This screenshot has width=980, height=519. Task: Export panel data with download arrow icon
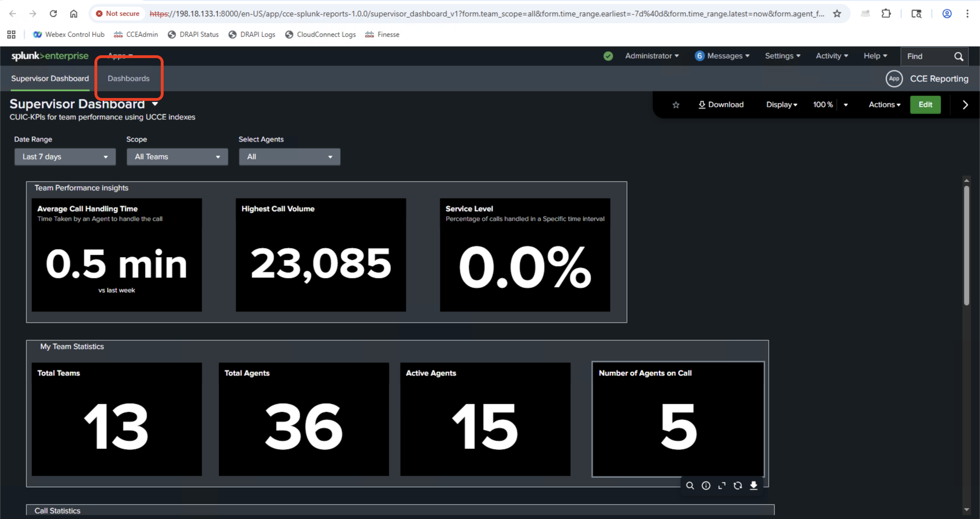pos(754,486)
